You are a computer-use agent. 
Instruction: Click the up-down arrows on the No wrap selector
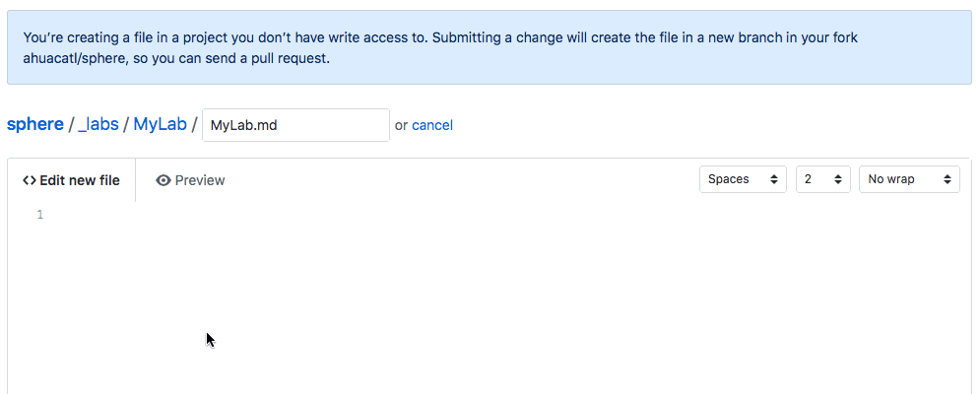947,179
